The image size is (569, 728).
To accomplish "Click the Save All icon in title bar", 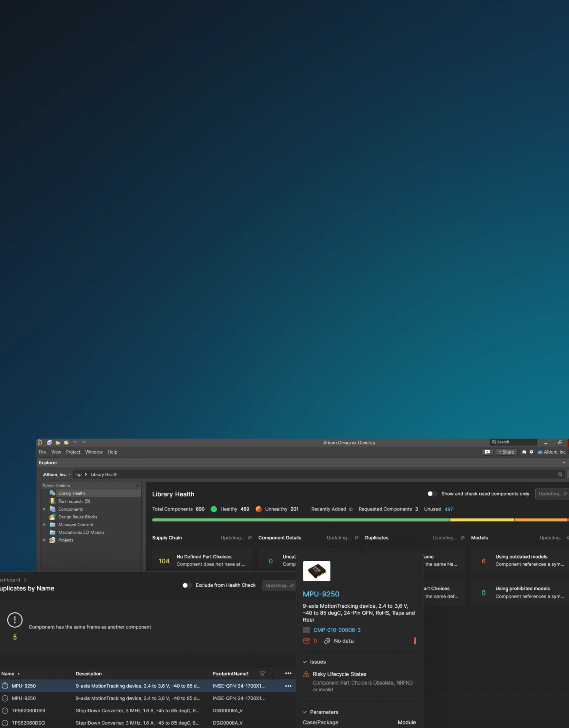I will [x=49, y=443].
